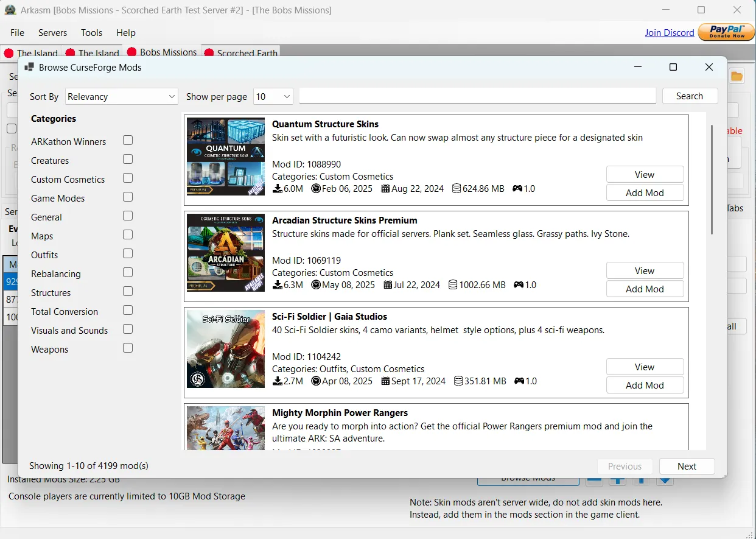
Task: Open the Servers menu
Action: (x=52, y=33)
